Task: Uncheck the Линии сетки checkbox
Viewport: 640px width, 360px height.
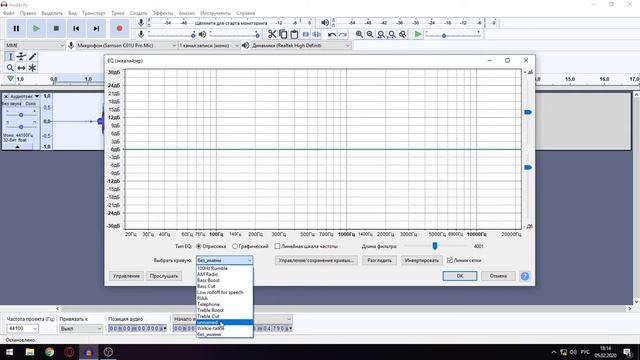Action: pyautogui.click(x=450, y=260)
